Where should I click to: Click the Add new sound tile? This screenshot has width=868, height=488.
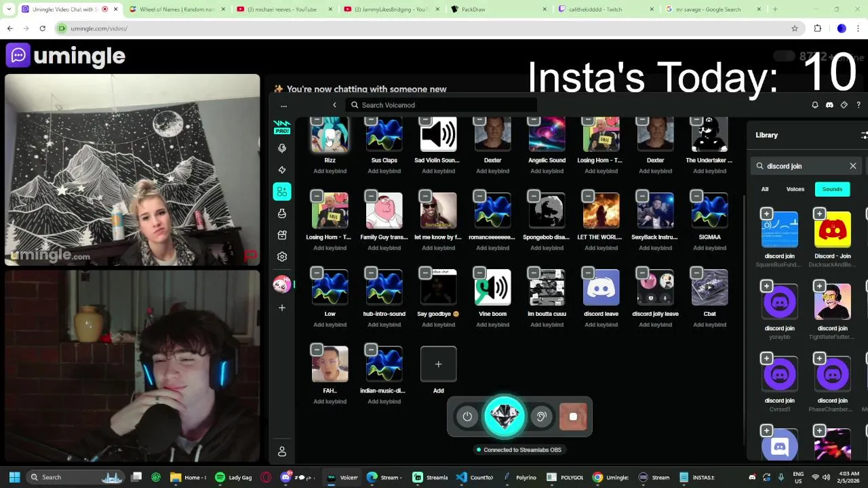click(x=438, y=365)
